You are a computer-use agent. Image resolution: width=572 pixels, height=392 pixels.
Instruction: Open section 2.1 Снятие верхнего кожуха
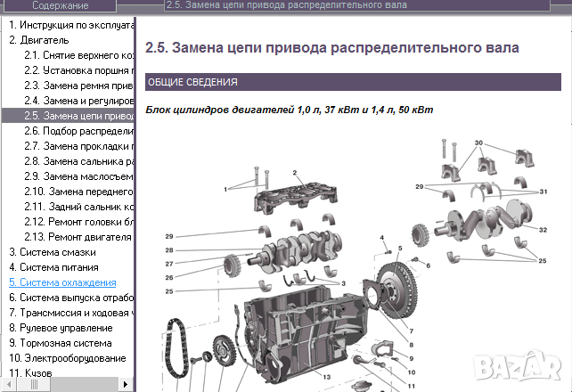coord(78,55)
